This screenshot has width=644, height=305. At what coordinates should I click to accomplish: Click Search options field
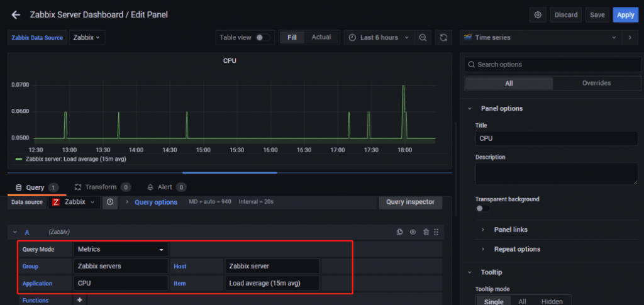click(x=553, y=64)
